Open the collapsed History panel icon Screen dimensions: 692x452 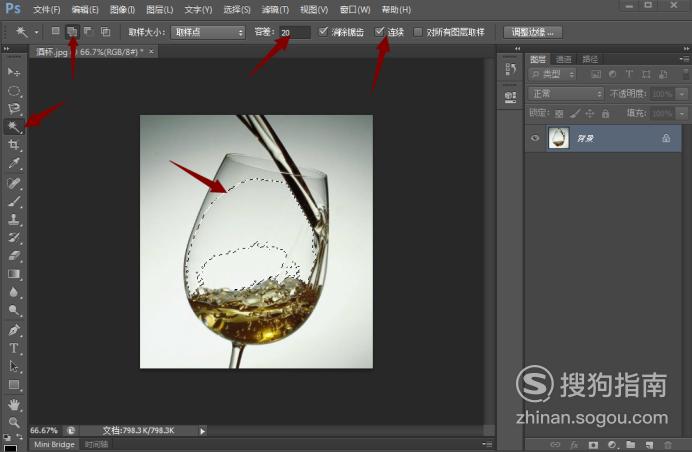tap(510, 69)
